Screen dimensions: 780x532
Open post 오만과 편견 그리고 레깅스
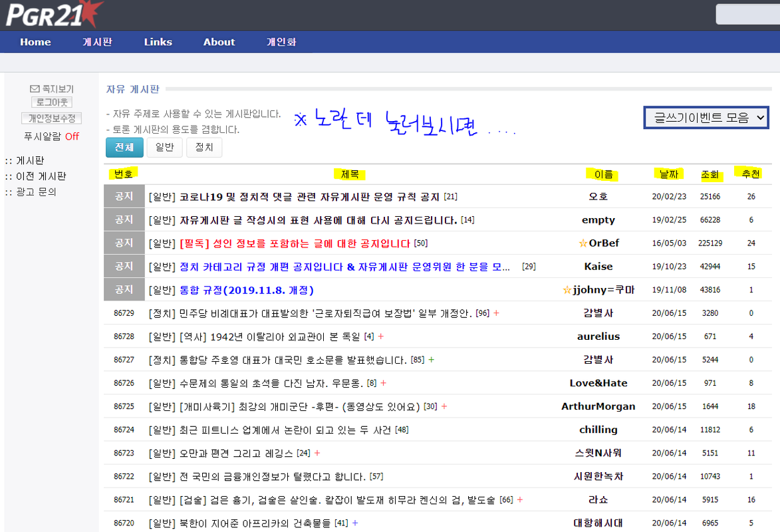click(236, 454)
